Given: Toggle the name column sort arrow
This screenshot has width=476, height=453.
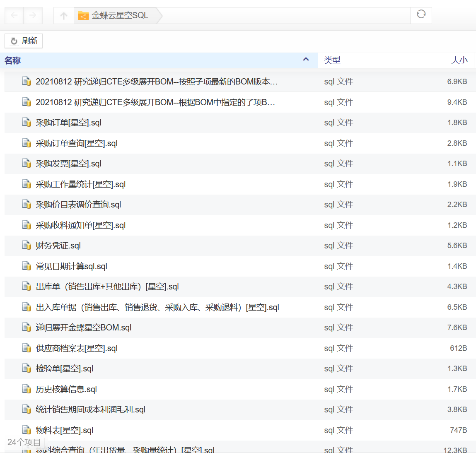Looking at the screenshot, I should tap(306, 60).
